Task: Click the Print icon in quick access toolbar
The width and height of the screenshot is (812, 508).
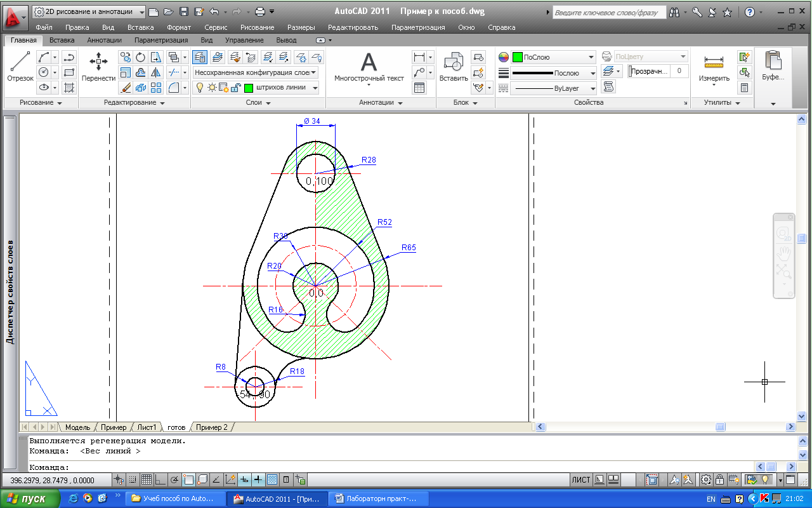Action: click(x=259, y=11)
